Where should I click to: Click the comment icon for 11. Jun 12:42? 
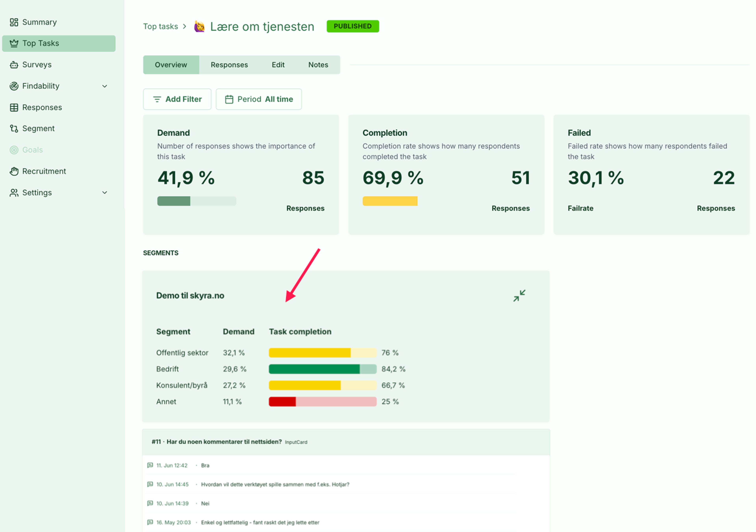coord(150,465)
